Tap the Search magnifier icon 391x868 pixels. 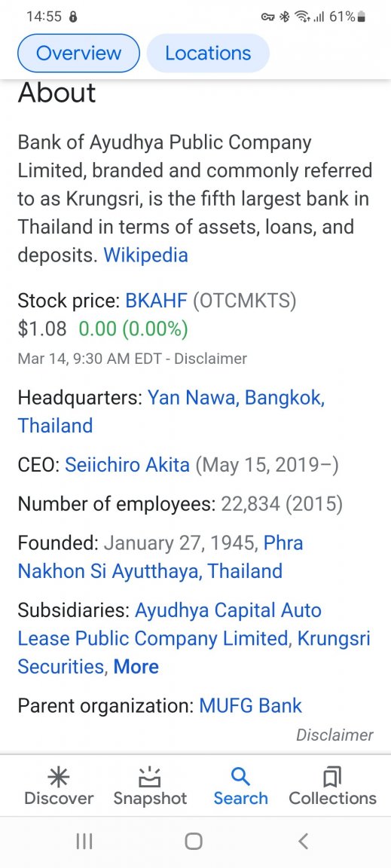(x=240, y=778)
